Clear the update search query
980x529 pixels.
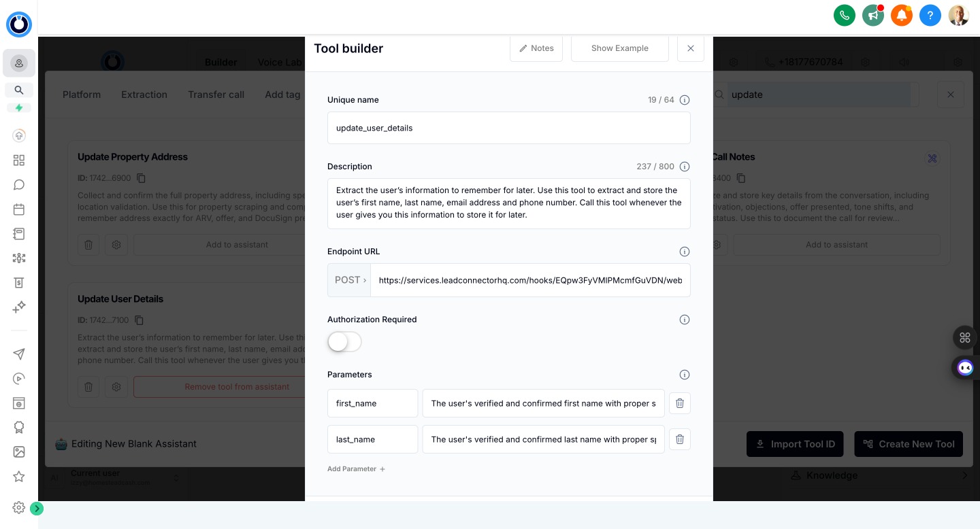[950, 95]
